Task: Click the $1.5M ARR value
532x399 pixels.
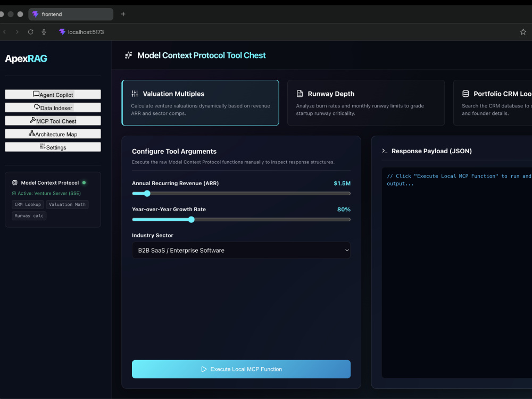Action: [x=342, y=183]
